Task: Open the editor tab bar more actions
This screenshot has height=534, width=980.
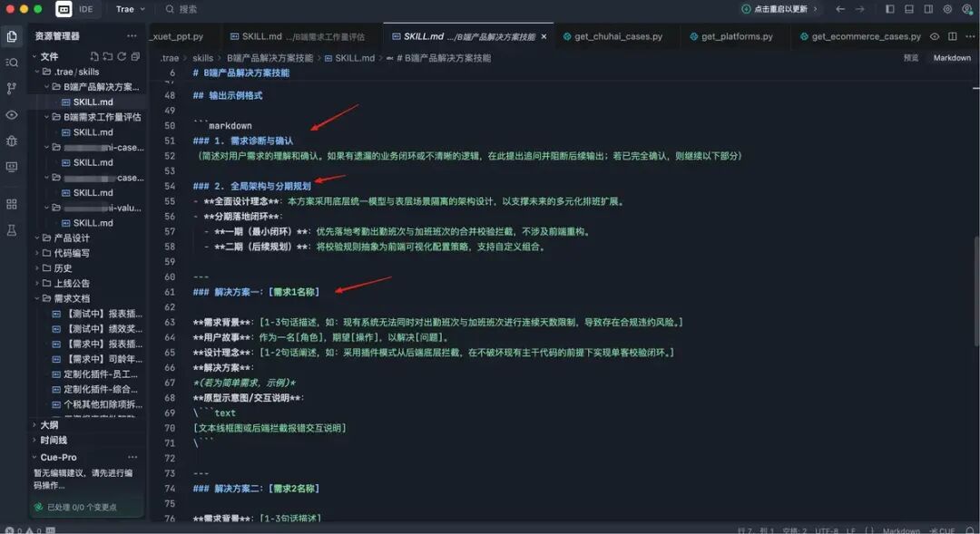Action: tap(970, 36)
